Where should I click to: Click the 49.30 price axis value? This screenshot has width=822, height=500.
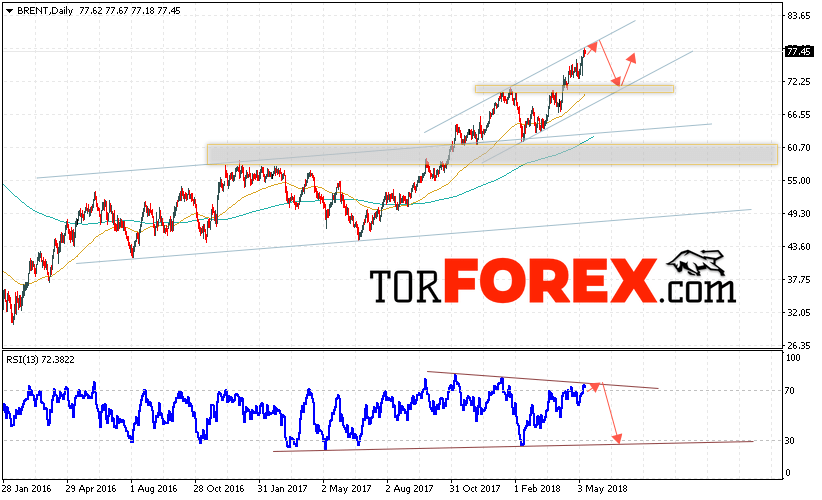(799, 214)
